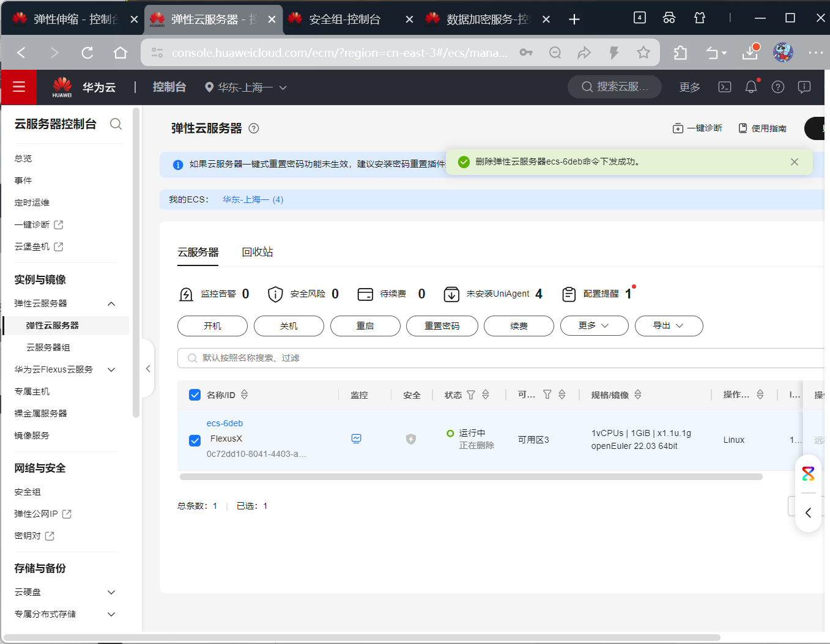830x644 pixels.
Task: Open the 导出 export dropdown
Action: pos(669,326)
